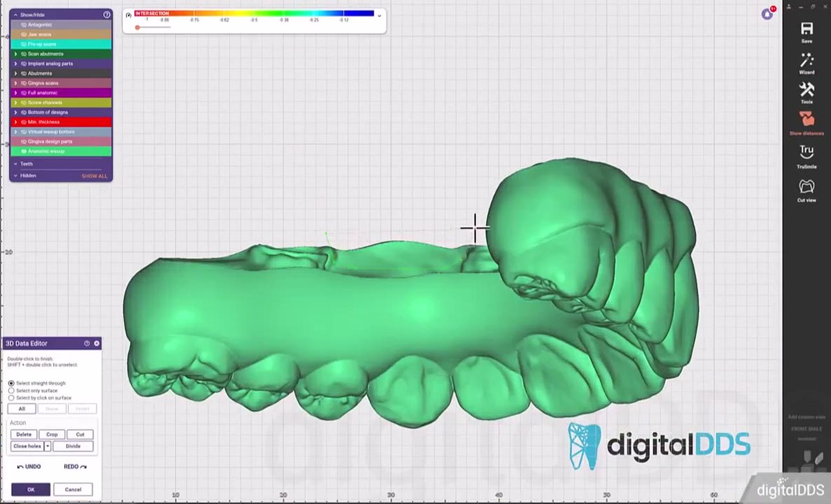The width and height of the screenshot is (831, 504).
Task: Toggle the Bottom of designs eye icon
Action: point(24,112)
